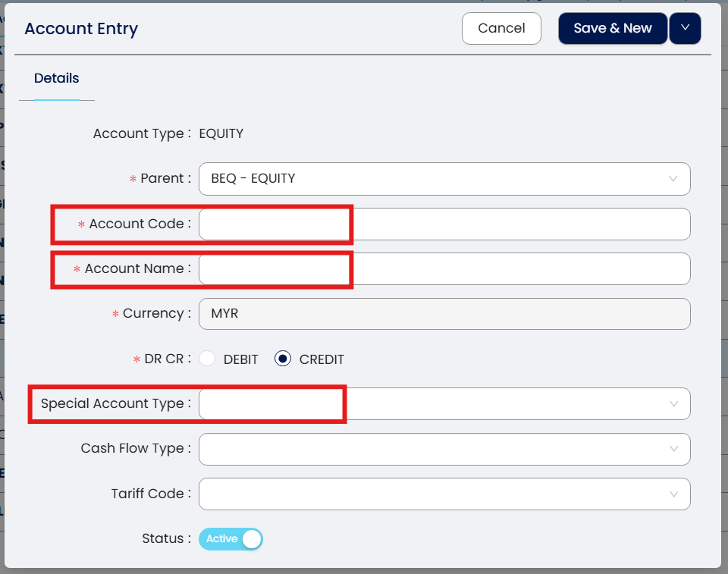Open the Parent BEQ - EQUITY combo box
This screenshot has height=574, width=728.
click(x=432, y=179)
